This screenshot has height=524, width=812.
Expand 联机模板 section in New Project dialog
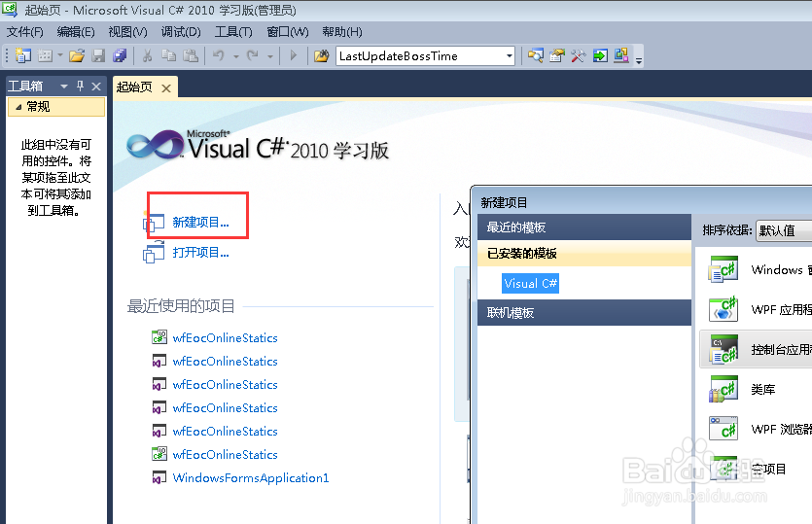(x=584, y=313)
